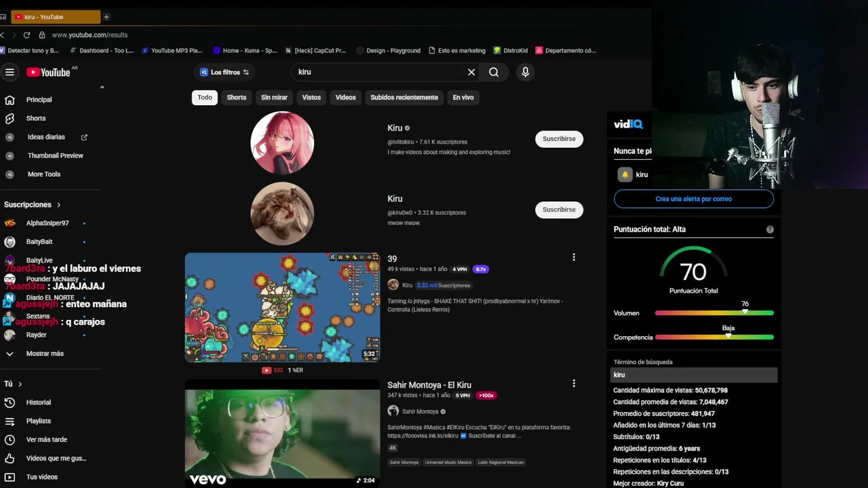Select the Subidos recientemente chip
Viewport: 868px width, 488px height.
pyautogui.click(x=404, y=98)
